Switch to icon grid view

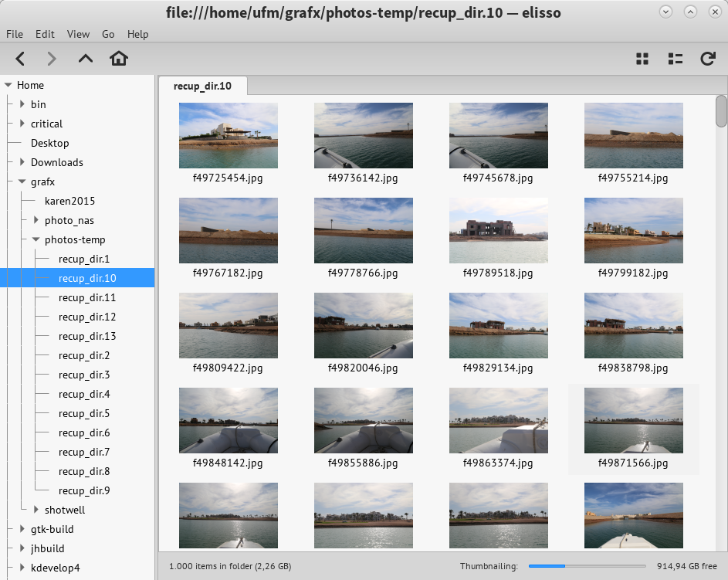pyautogui.click(x=642, y=59)
